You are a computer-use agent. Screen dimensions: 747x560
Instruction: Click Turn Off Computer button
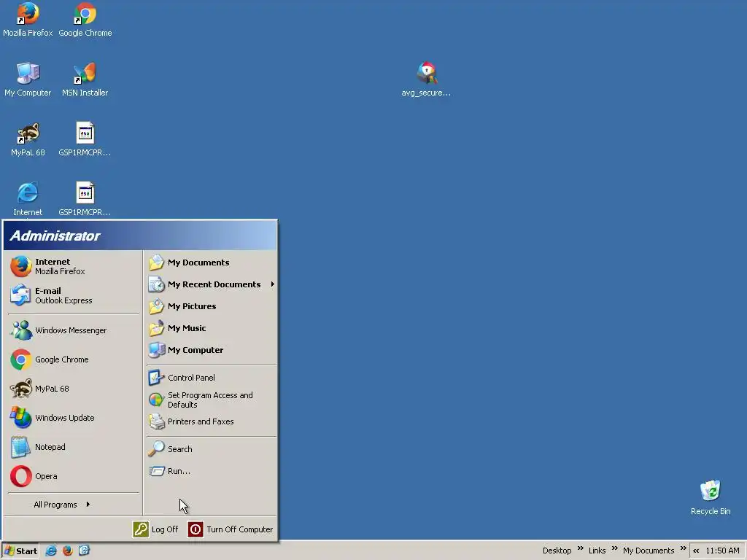[x=231, y=529]
